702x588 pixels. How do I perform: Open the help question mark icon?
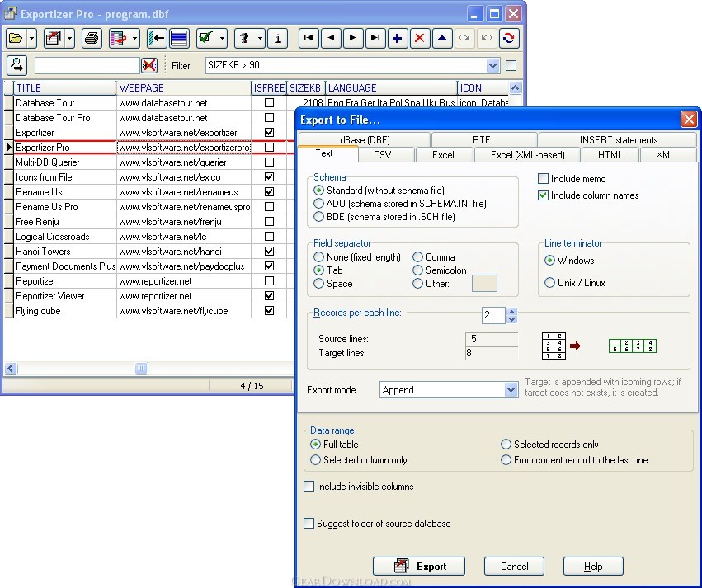coord(244,39)
